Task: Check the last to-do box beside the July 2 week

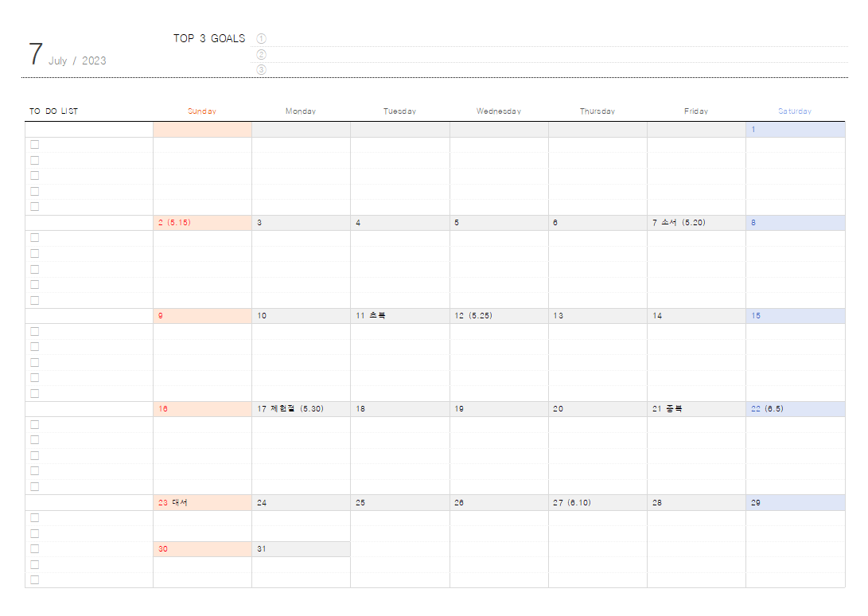Action: pos(35,300)
